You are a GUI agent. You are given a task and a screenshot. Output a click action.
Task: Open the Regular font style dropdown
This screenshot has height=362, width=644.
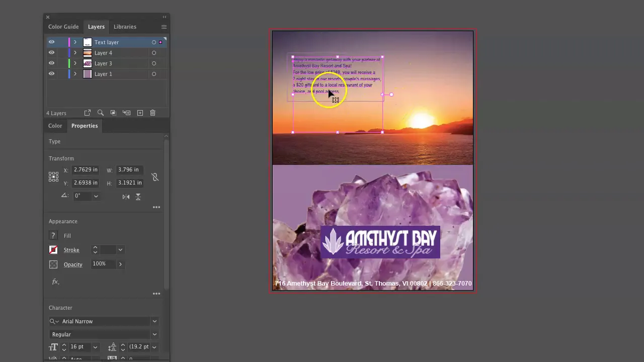point(154,334)
